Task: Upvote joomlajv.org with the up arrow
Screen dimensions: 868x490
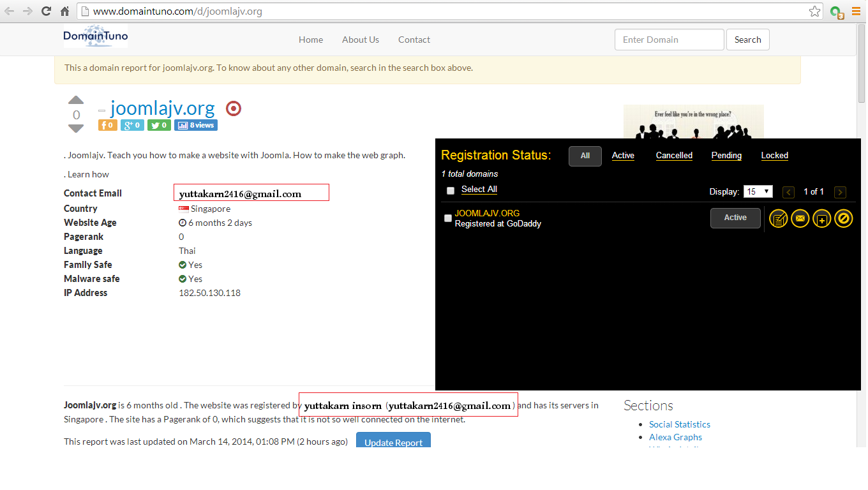Action: click(x=76, y=100)
